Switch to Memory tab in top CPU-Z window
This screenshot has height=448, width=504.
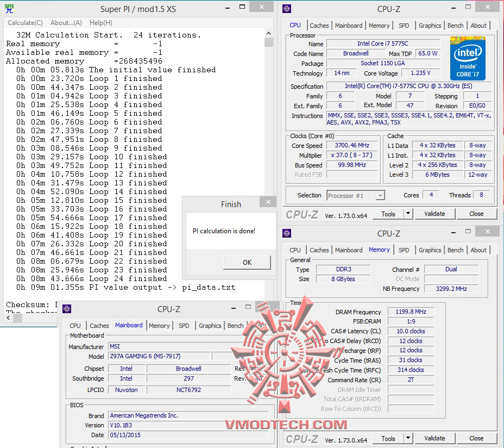coord(379,26)
